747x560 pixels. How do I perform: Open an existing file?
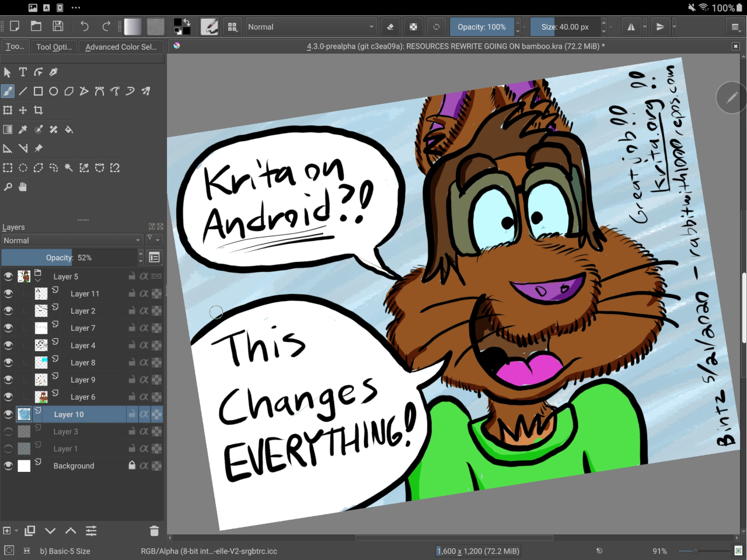[36, 26]
